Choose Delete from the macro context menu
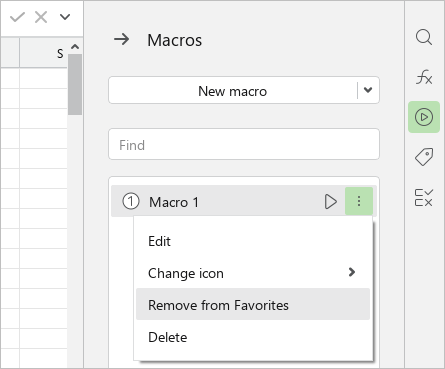The width and height of the screenshot is (445, 369). 253,337
